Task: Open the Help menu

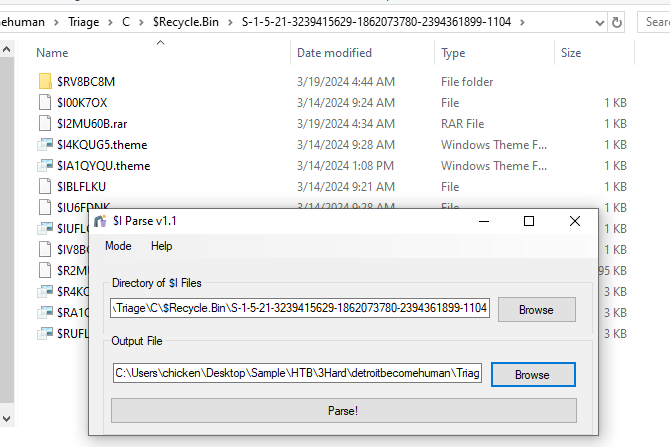Action: (161, 246)
